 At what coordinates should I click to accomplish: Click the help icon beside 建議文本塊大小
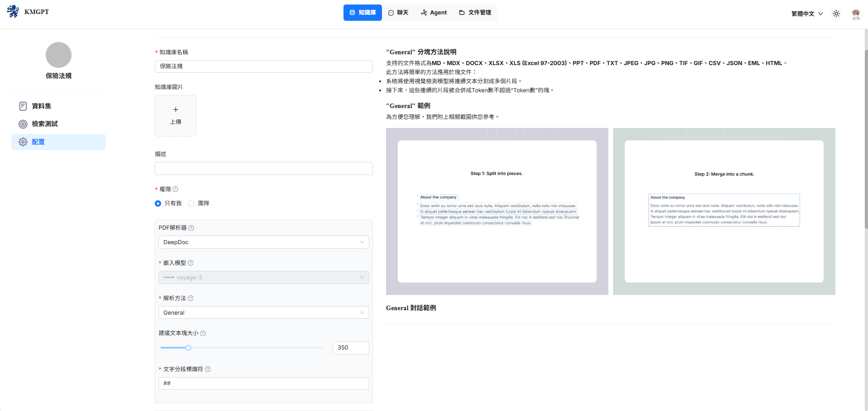click(203, 334)
